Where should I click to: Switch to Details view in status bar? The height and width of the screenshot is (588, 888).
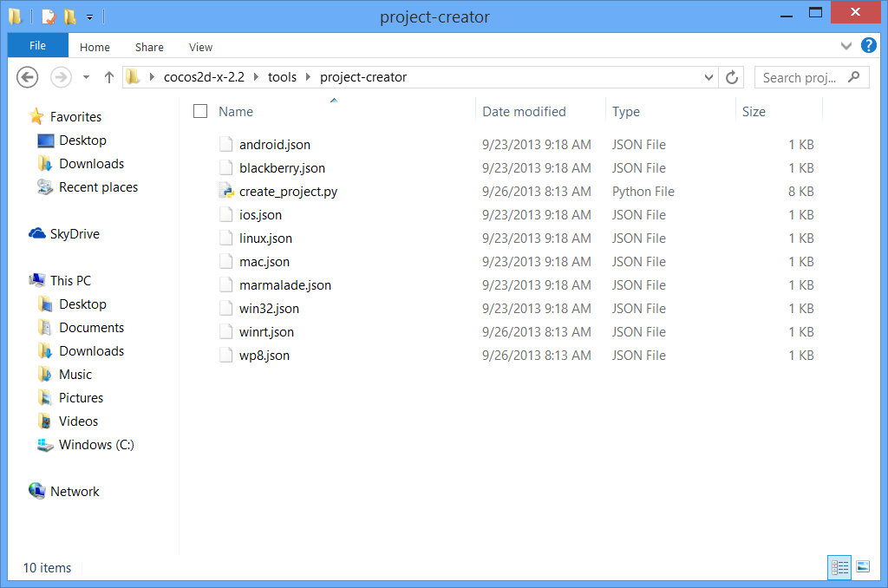[839, 567]
